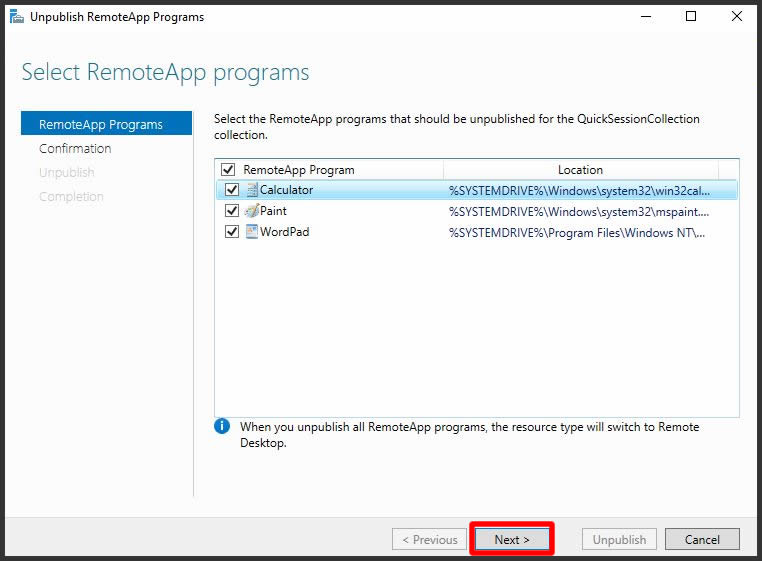This screenshot has width=762, height=561.
Task: Maximize the Unpublish RemoteApp Programs window
Action: click(691, 17)
